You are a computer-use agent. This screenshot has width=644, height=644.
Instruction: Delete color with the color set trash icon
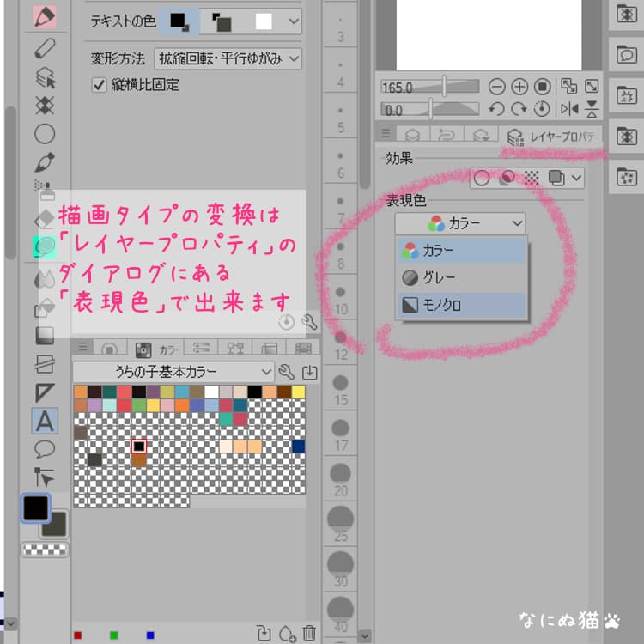click(309, 633)
